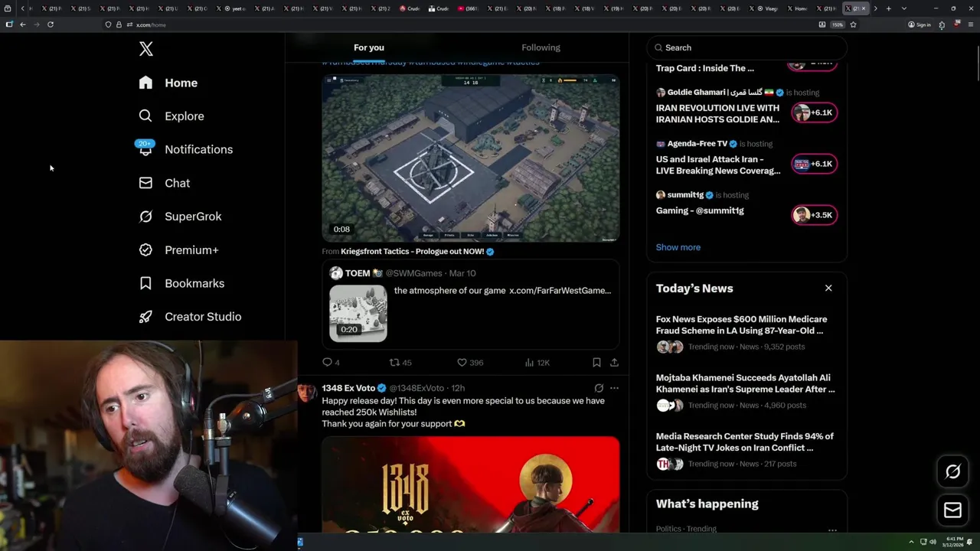This screenshot has width=980, height=551.
Task: Open the browser hamburger menu
Action: pyautogui.click(x=970, y=24)
